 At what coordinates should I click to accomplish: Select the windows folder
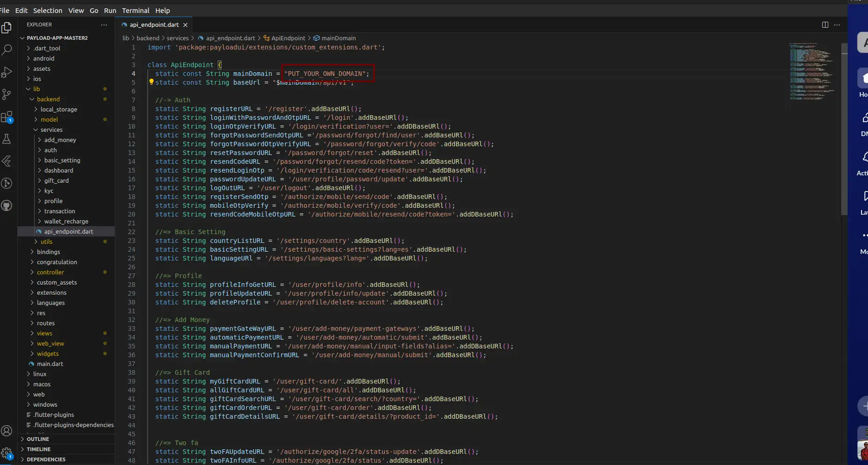(x=45, y=404)
